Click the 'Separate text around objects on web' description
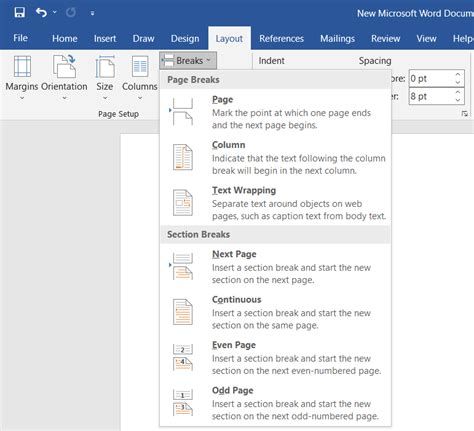474x431 pixels. coord(287,204)
